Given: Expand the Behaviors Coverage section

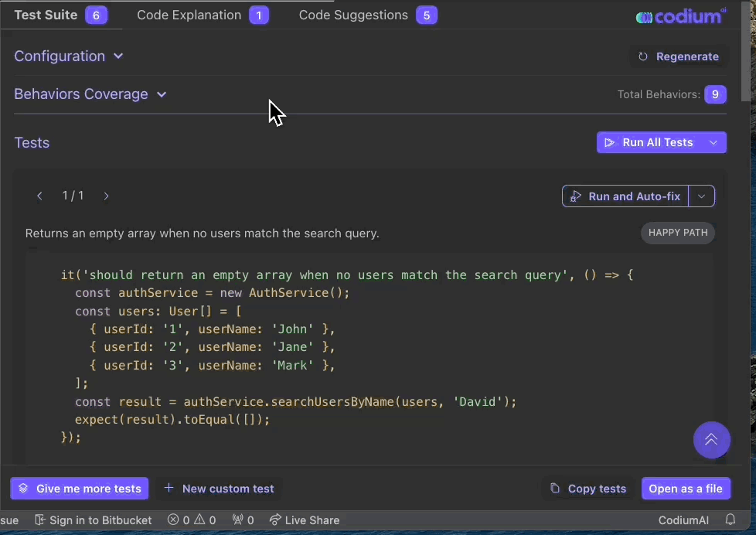Looking at the screenshot, I should click(90, 94).
